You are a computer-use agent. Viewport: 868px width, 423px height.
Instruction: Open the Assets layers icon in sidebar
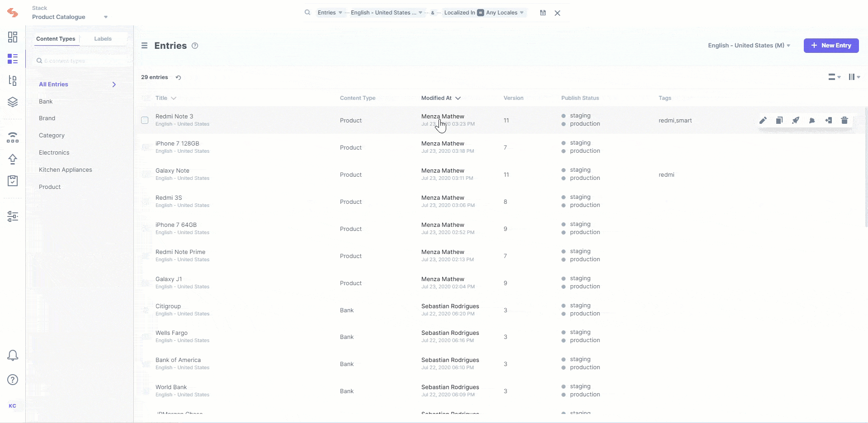point(13,102)
